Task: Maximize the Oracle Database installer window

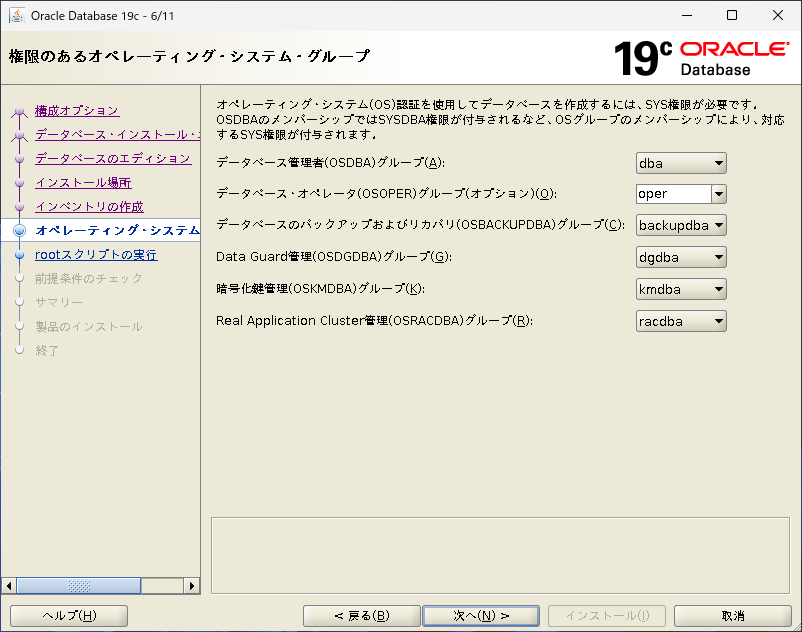Action: click(x=732, y=15)
